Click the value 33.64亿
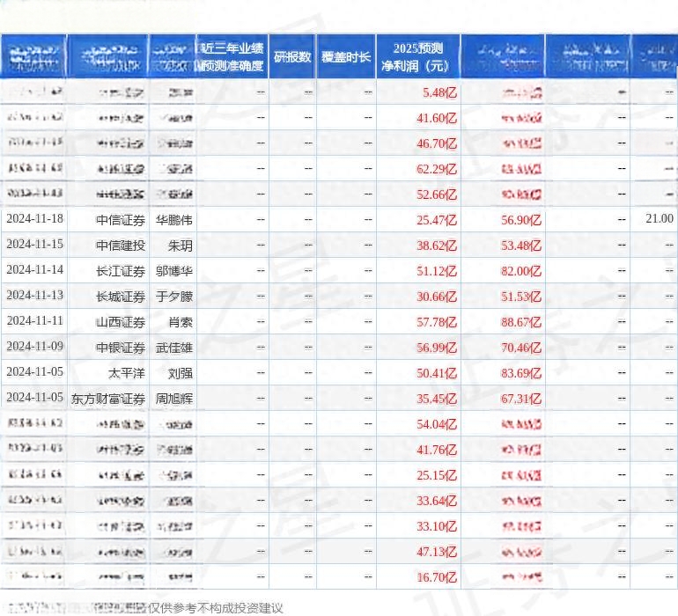Screen dimensions: 678x616 (x=437, y=501)
